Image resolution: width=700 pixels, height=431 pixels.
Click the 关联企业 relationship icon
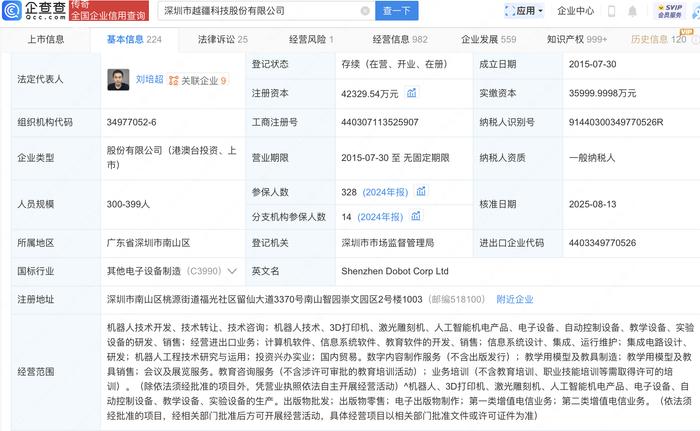click(x=173, y=80)
